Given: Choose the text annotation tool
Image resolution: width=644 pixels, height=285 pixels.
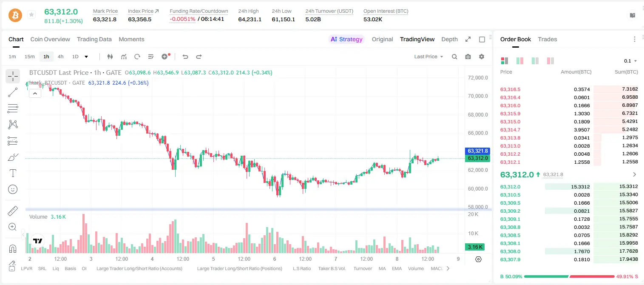Looking at the screenshot, I should [x=13, y=173].
